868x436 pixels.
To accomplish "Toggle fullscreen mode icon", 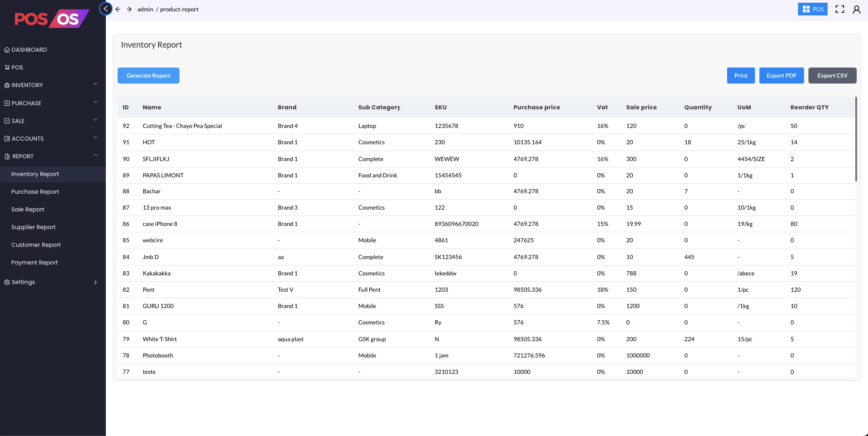I will 840,9.
